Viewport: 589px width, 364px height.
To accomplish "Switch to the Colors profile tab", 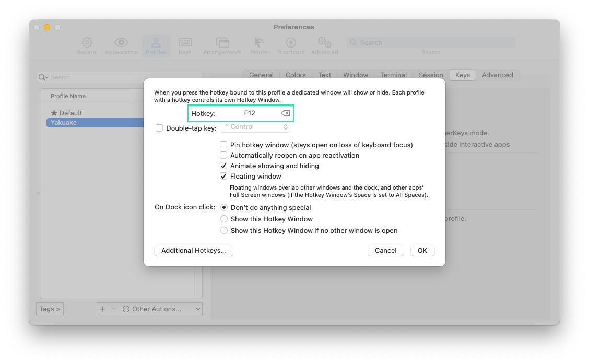I will pyautogui.click(x=296, y=75).
